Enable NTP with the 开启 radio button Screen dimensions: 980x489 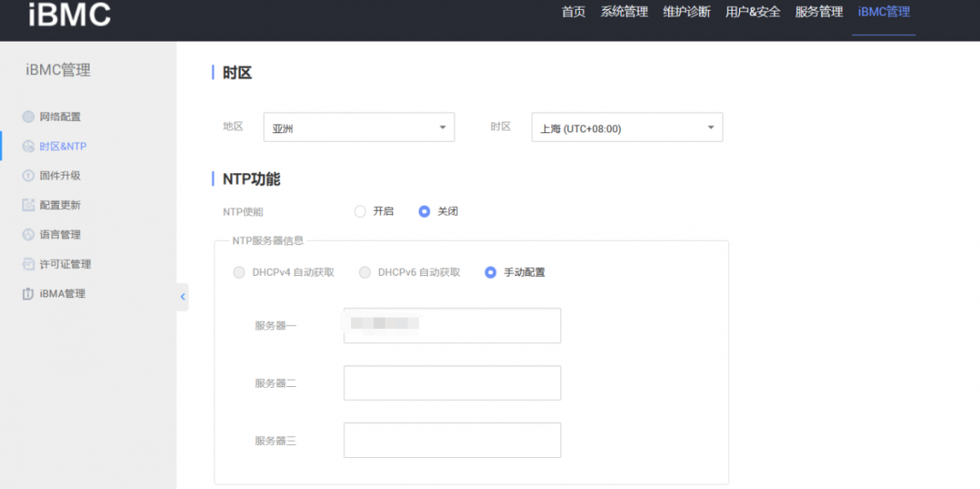(x=360, y=211)
